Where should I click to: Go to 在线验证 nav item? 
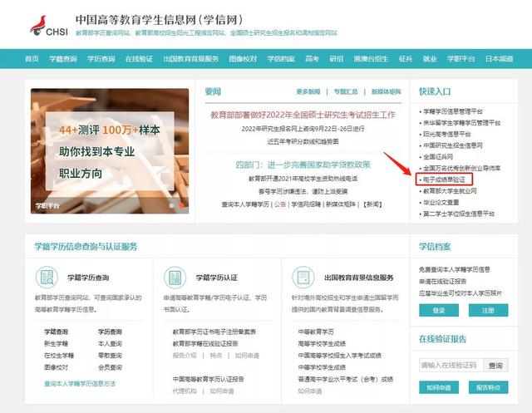(x=139, y=59)
